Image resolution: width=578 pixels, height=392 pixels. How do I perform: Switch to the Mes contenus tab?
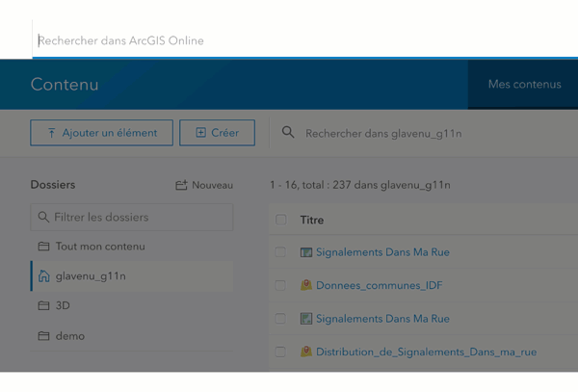pyautogui.click(x=524, y=85)
